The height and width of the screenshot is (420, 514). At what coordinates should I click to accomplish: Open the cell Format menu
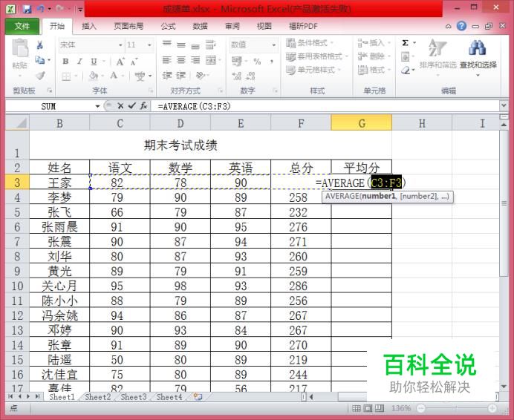[374, 70]
